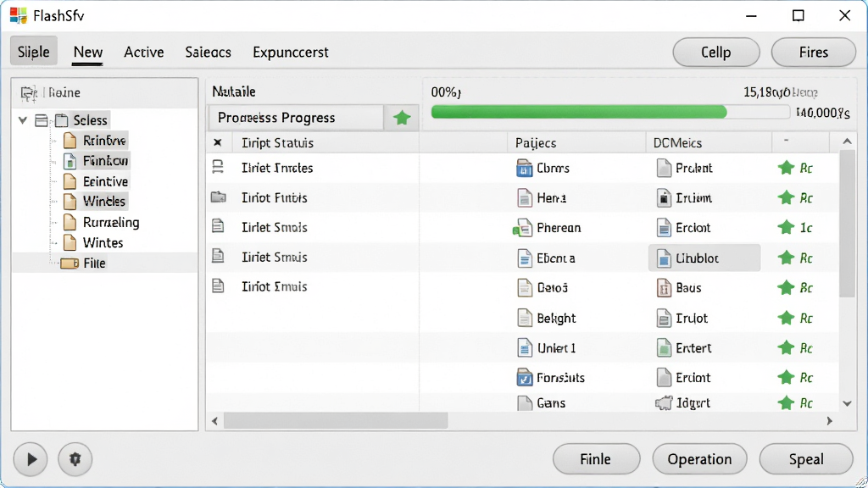Toggle the green star on the Prolent row
The height and width of the screenshot is (488, 868).
pos(786,168)
